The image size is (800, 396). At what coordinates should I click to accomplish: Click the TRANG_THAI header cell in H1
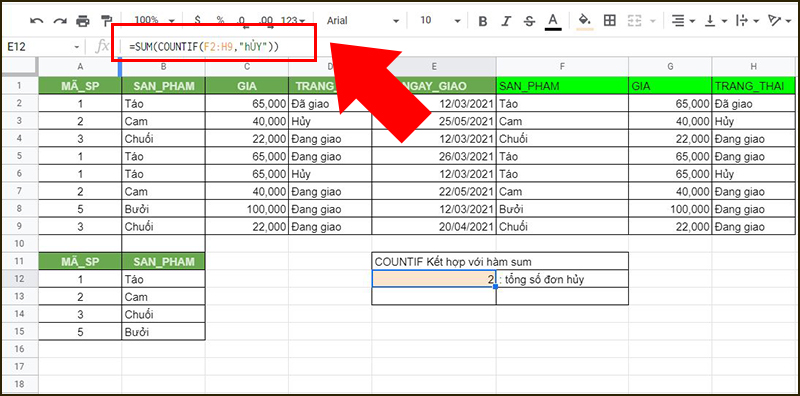click(x=754, y=86)
